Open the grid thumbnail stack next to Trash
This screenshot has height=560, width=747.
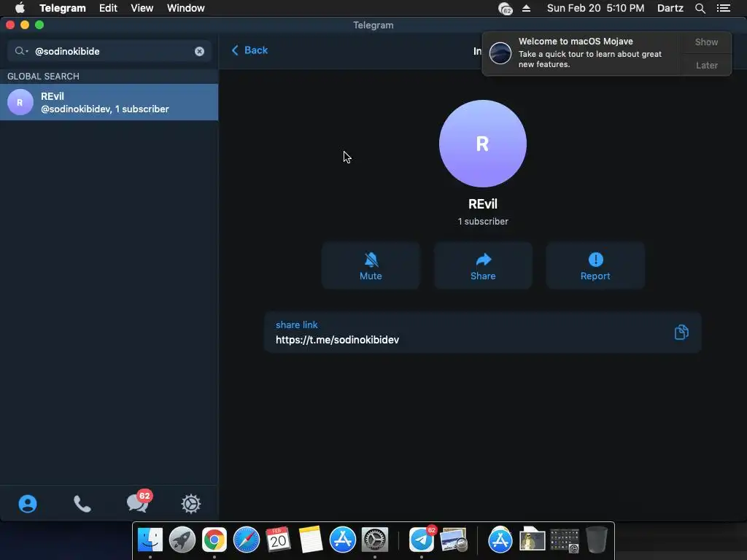(x=565, y=540)
